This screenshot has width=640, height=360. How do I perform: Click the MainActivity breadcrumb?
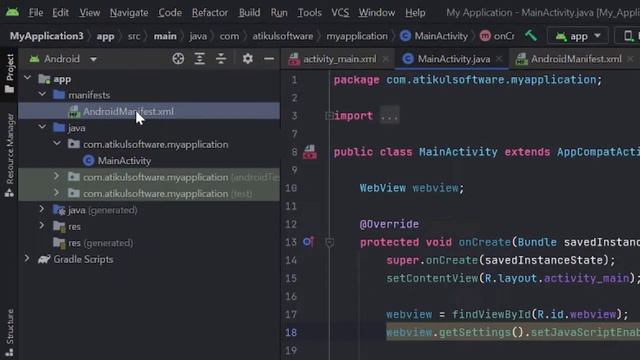click(434, 36)
